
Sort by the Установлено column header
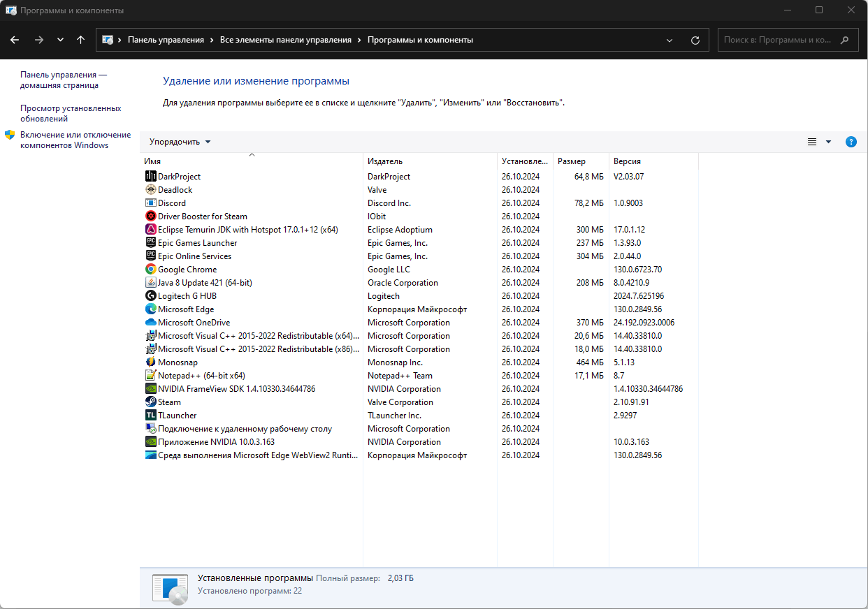(525, 161)
